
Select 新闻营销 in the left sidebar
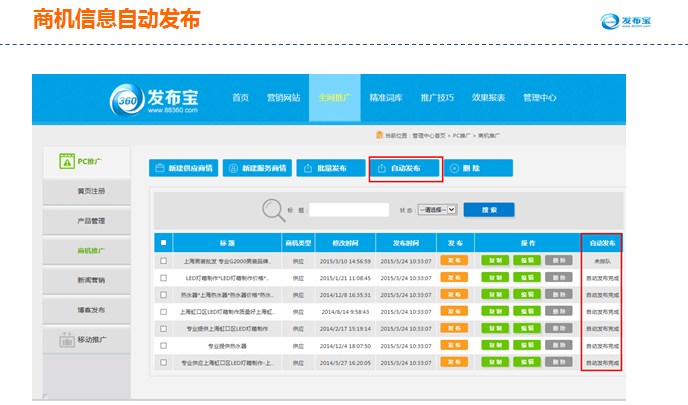[90, 280]
